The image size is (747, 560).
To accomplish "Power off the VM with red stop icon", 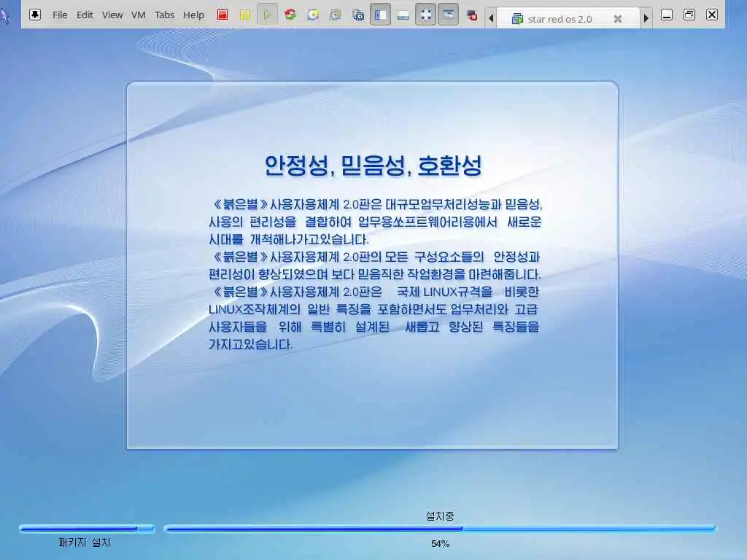I will click(x=222, y=15).
